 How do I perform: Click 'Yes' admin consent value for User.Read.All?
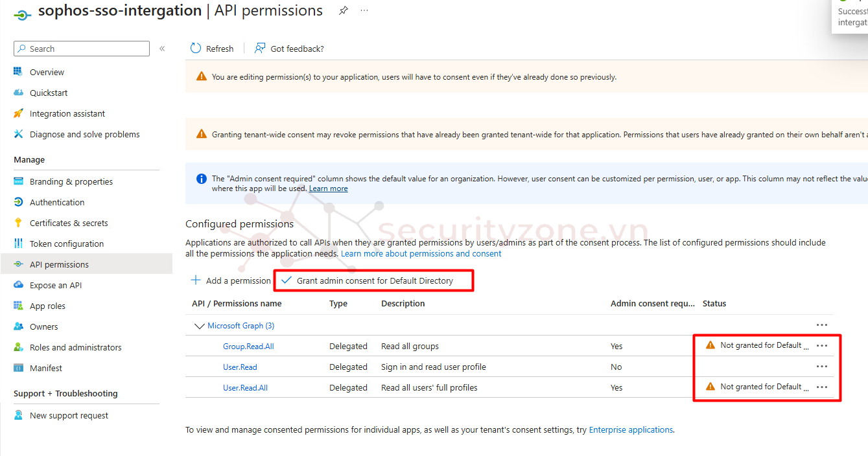(616, 388)
